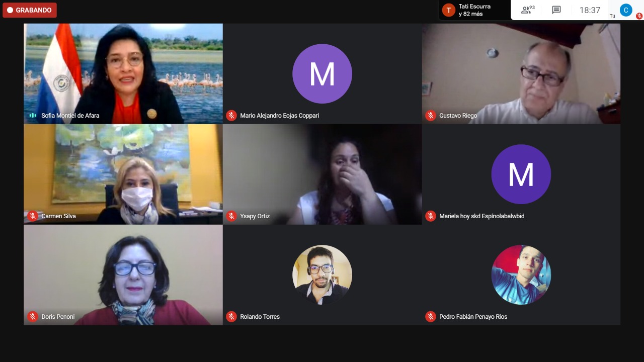This screenshot has width=644, height=362.
Task: Select Gustavo Riego's video tile
Action: tap(521, 73)
